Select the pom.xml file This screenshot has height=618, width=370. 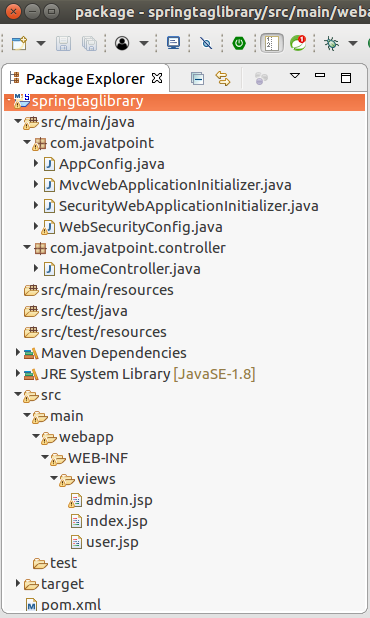[71, 605]
